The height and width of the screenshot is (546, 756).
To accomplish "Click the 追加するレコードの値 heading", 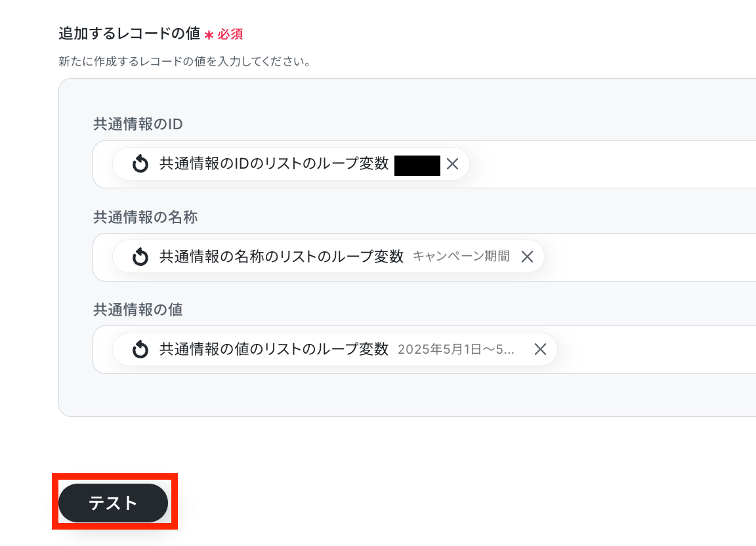I will (x=129, y=33).
